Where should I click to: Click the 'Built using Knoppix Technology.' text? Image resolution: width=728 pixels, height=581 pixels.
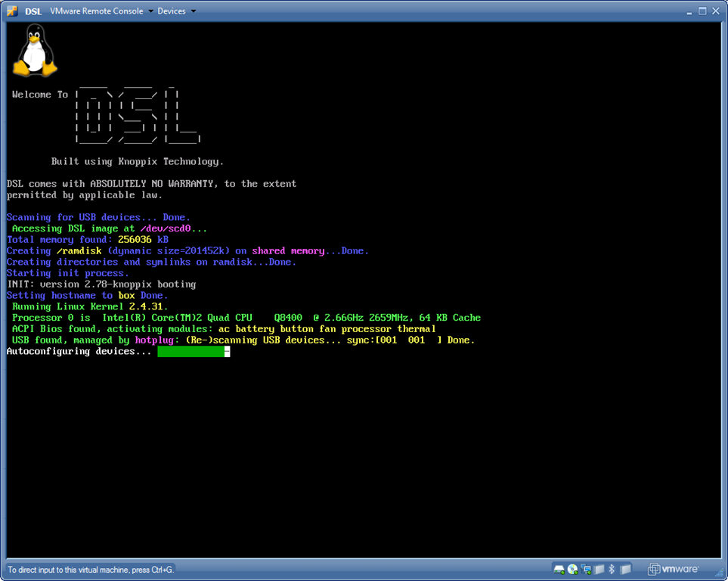[138, 162]
